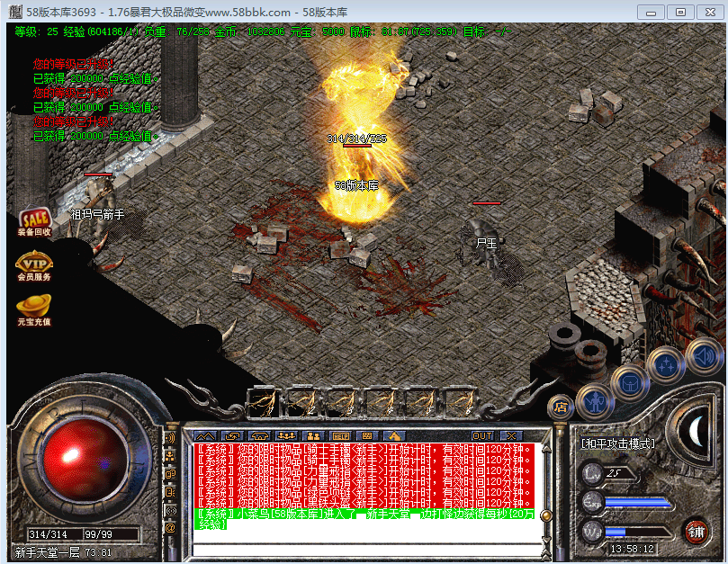Click the round 店 shop button
The height and width of the screenshot is (564, 728).
[x=561, y=407]
